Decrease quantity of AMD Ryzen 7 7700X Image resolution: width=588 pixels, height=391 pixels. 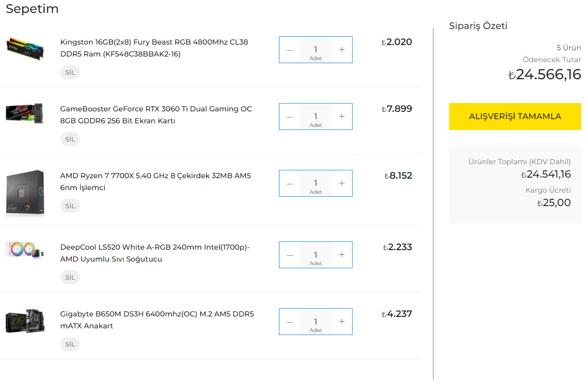[x=290, y=183]
